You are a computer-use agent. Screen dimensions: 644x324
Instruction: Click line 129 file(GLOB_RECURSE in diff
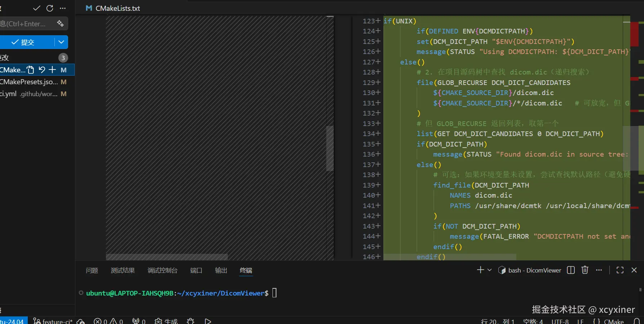point(493,82)
